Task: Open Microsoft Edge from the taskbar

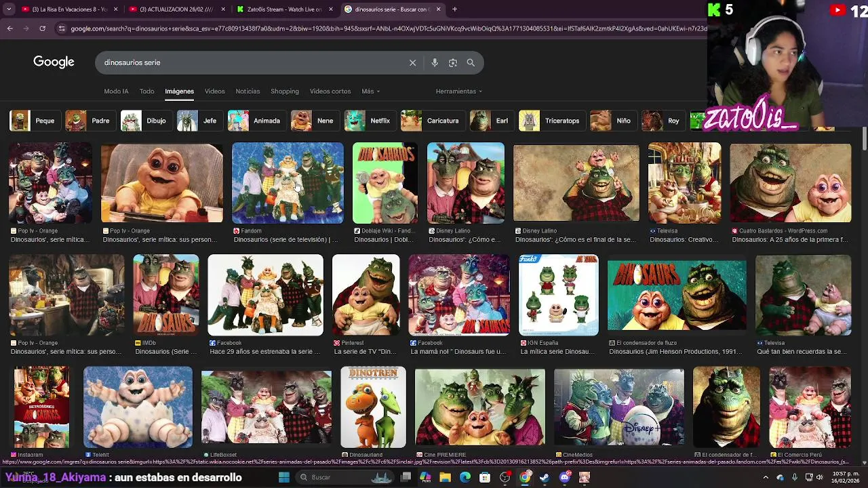Action: tap(465, 477)
